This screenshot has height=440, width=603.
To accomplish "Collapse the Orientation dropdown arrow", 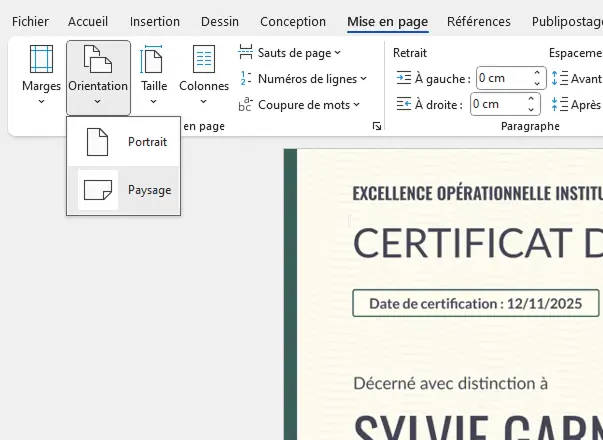I will (97, 102).
